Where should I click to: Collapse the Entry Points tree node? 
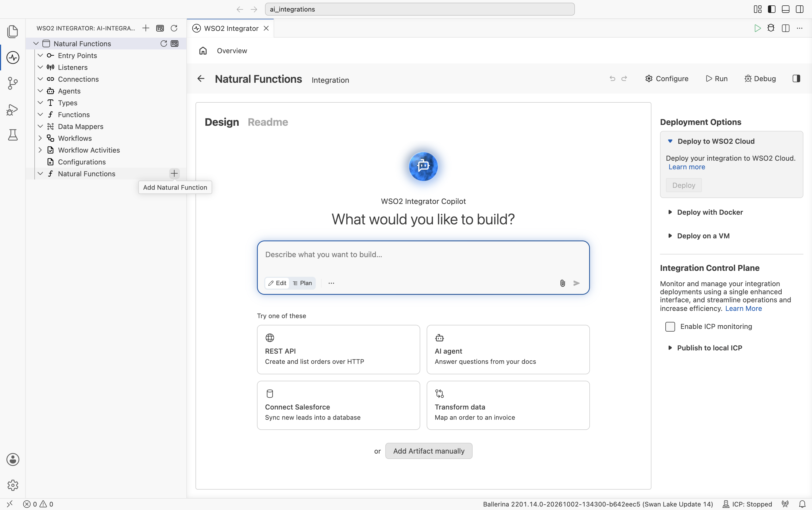pyautogui.click(x=40, y=55)
